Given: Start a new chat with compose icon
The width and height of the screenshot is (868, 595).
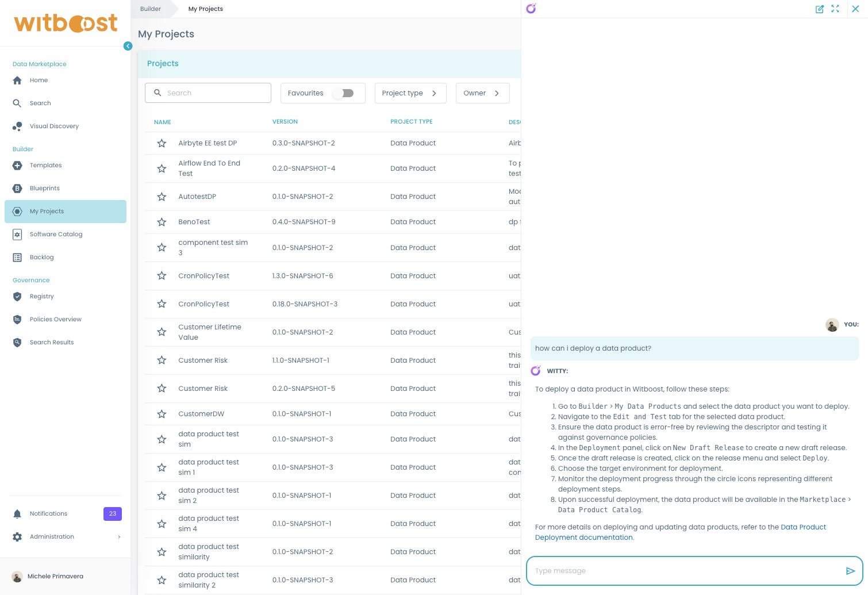Looking at the screenshot, I should [x=819, y=9].
